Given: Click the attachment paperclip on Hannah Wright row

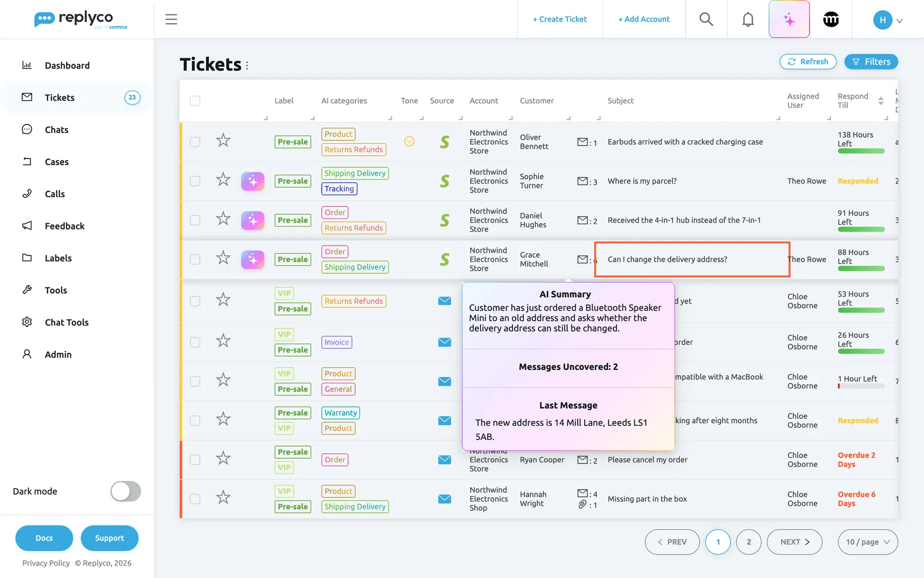Looking at the screenshot, I should (582, 505).
